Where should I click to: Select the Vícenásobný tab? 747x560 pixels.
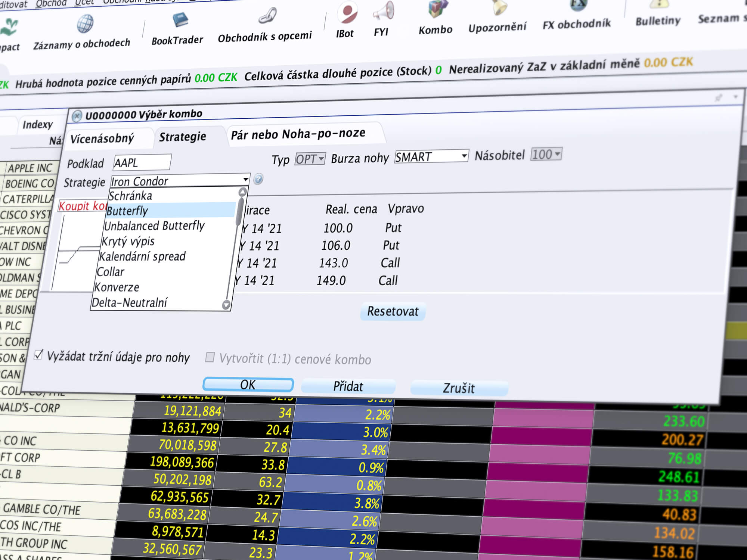click(x=104, y=137)
